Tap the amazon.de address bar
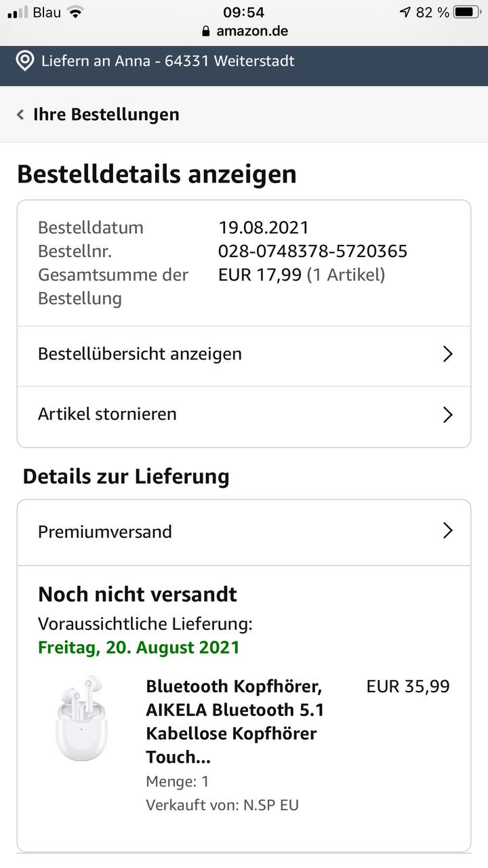 click(245, 31)
